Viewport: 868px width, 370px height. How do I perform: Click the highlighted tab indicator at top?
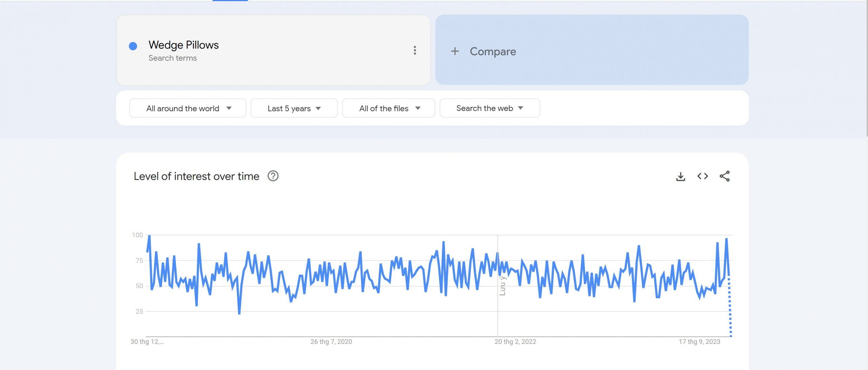point(230,1)
